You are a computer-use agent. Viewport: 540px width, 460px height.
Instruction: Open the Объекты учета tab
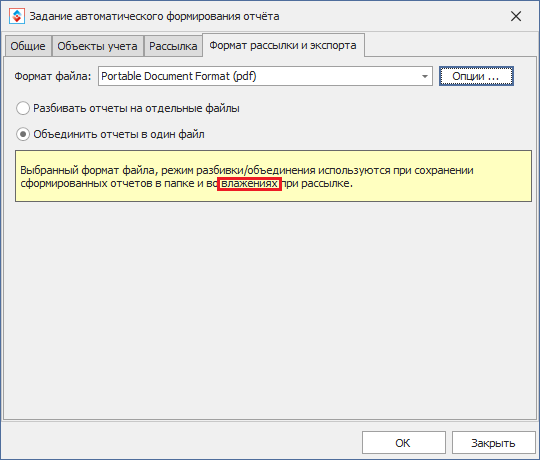[x=97, y=46]
